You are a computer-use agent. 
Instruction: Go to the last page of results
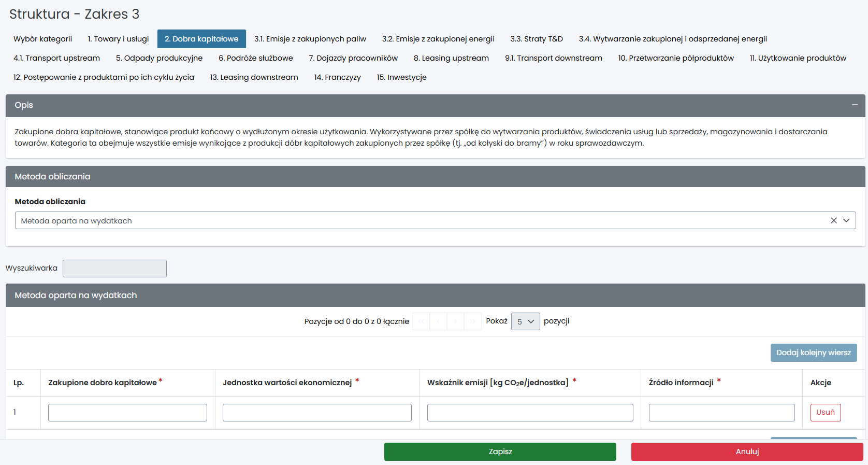pyautogui.click(x=472, y=321)
